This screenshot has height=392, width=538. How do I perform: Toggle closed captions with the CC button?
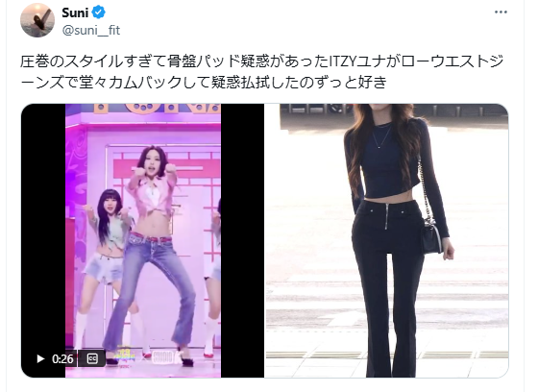[92, 358]
